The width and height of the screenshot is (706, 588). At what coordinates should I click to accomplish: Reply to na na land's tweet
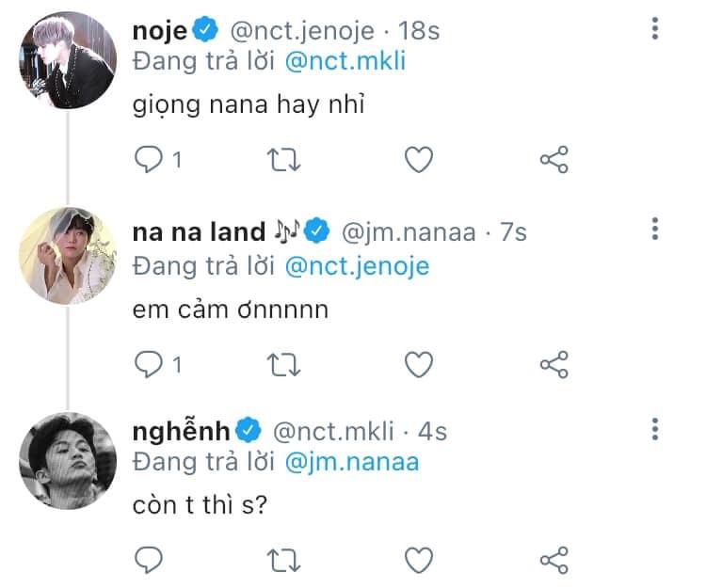(x=149, y=363)
